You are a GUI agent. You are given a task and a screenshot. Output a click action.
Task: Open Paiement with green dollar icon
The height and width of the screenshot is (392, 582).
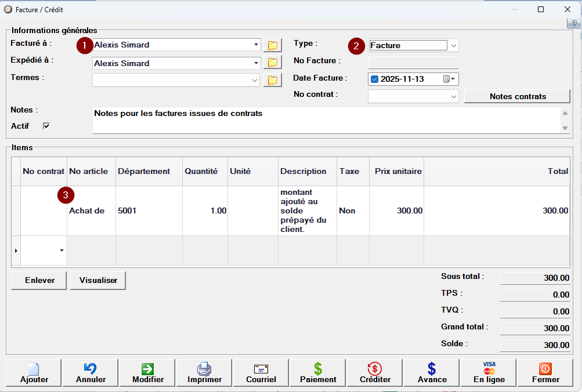[x=318, y=373]
